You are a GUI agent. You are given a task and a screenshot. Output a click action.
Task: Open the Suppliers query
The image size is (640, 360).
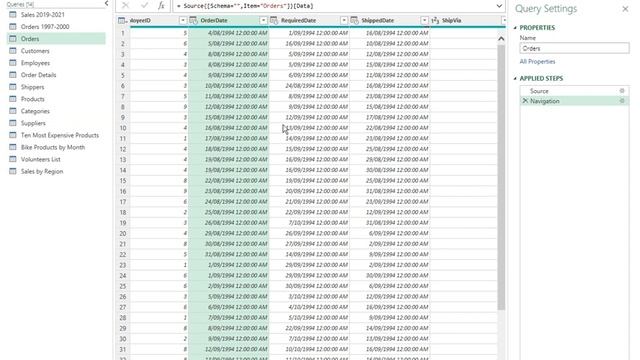[33, 123]
